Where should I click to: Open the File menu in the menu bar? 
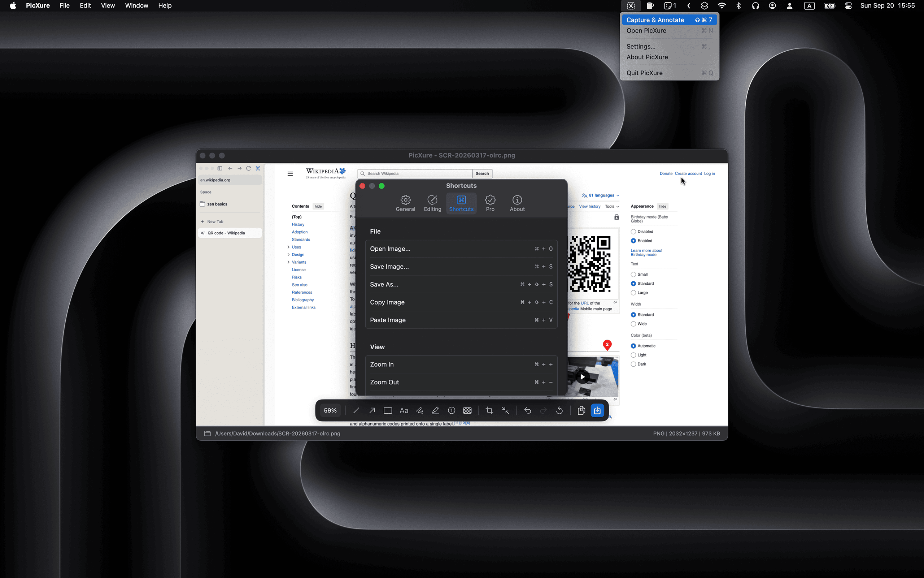(x=65, y=6)
